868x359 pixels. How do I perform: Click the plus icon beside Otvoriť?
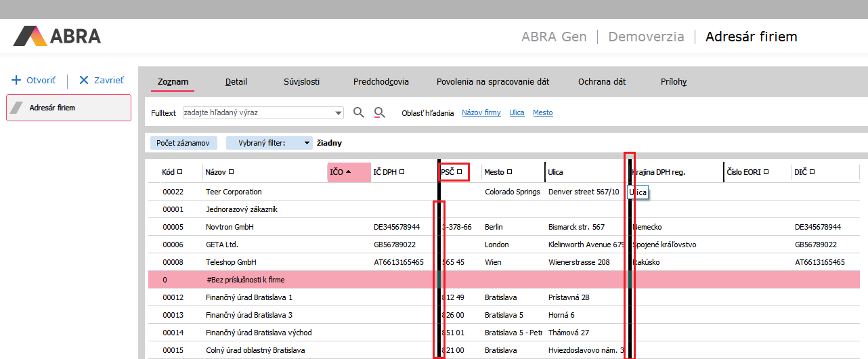click(17, 80)
